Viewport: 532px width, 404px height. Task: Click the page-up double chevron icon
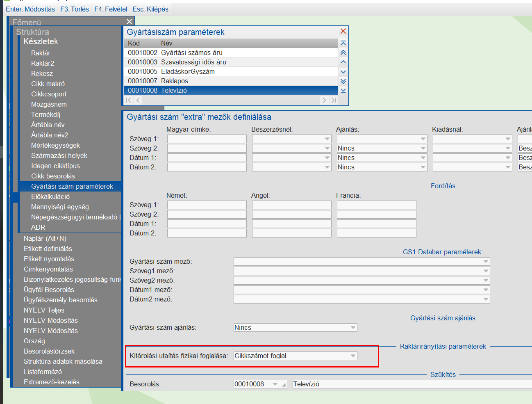tap(343, 52)
